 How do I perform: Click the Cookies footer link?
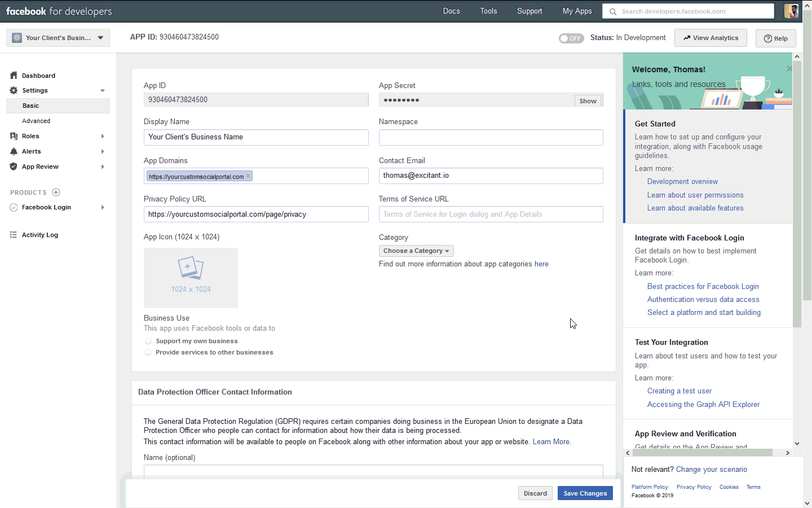729,487
